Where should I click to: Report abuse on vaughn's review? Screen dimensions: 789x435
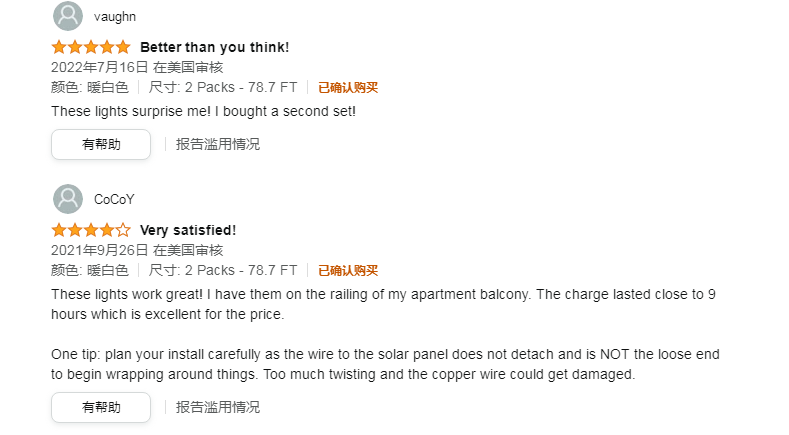coord(217,144)
